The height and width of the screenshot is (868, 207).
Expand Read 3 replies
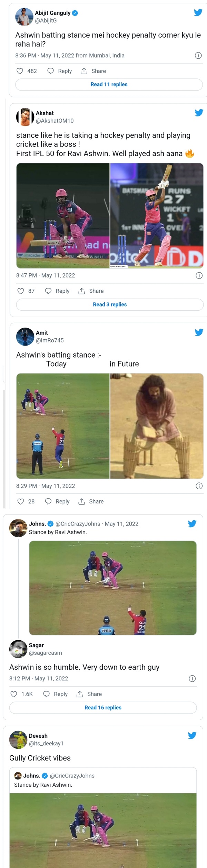110,304
